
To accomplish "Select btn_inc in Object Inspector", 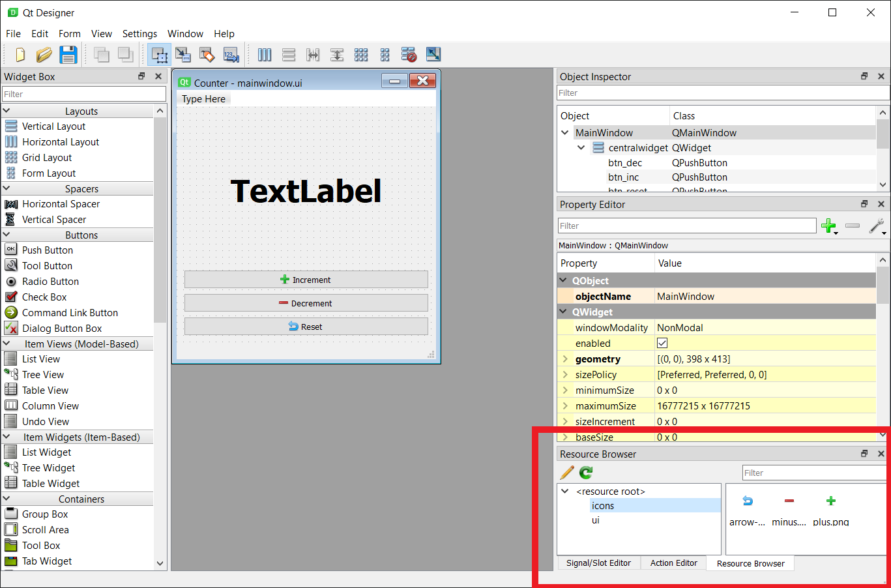I will click(624, 177).
